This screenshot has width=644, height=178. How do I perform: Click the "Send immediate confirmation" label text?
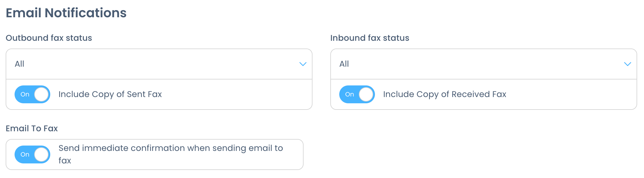(170, 148)
